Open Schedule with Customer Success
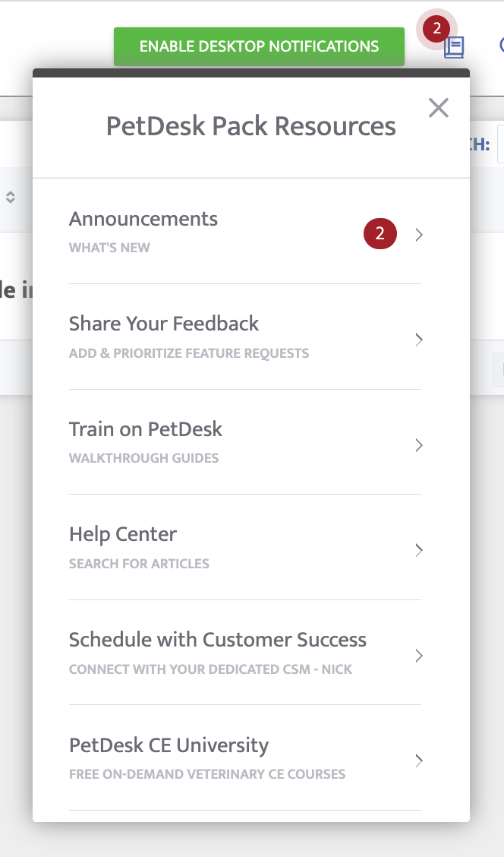The width and height of the screenshot is (504, 857). pos(218,640)
